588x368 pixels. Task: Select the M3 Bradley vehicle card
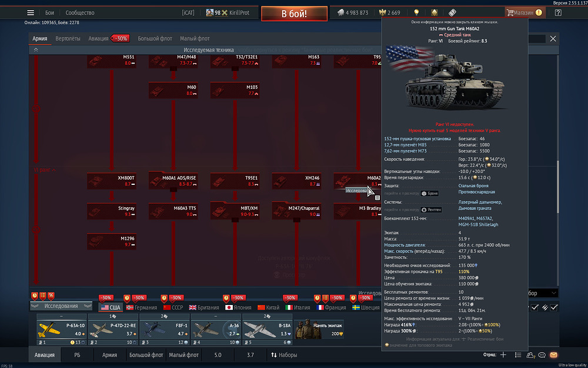358,211
